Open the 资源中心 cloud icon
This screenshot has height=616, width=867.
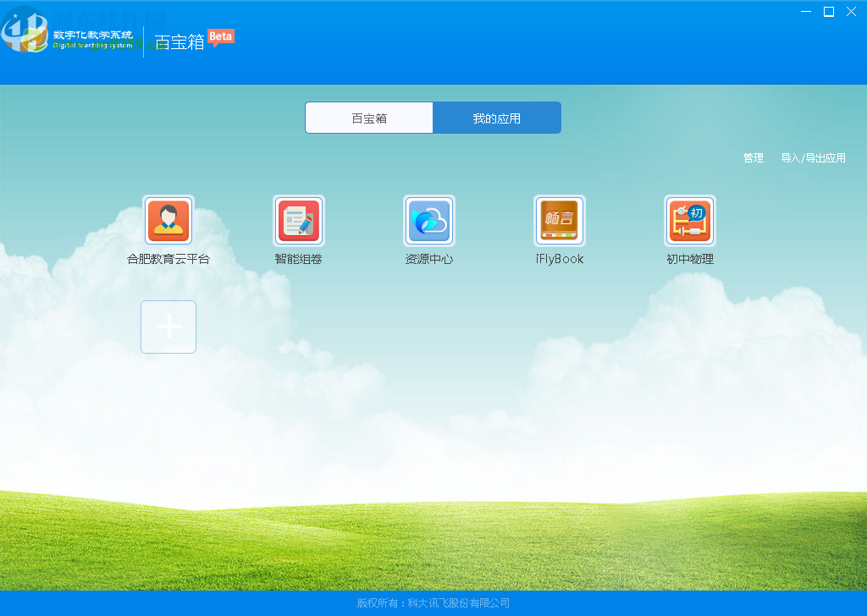point(429,221)
